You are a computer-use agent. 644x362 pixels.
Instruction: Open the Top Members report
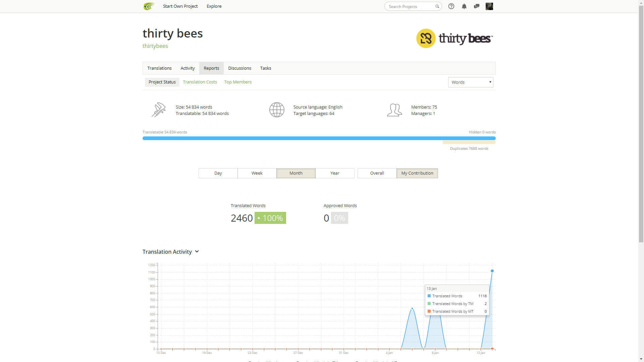click(238, 82)
